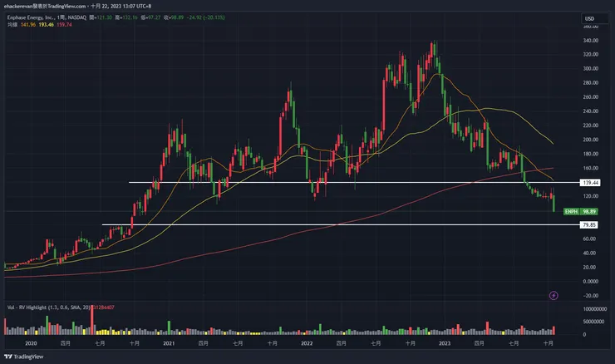Viewport: 615px width, 364px height.
Task: Click the publish date 十月 22, 2023 13:07 UTC+8
Action: (121, 6)
